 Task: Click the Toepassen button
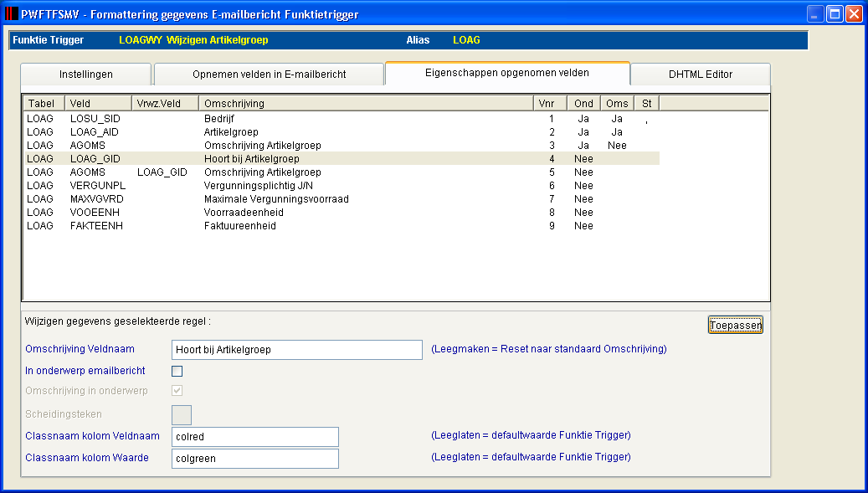click(735, 326)
